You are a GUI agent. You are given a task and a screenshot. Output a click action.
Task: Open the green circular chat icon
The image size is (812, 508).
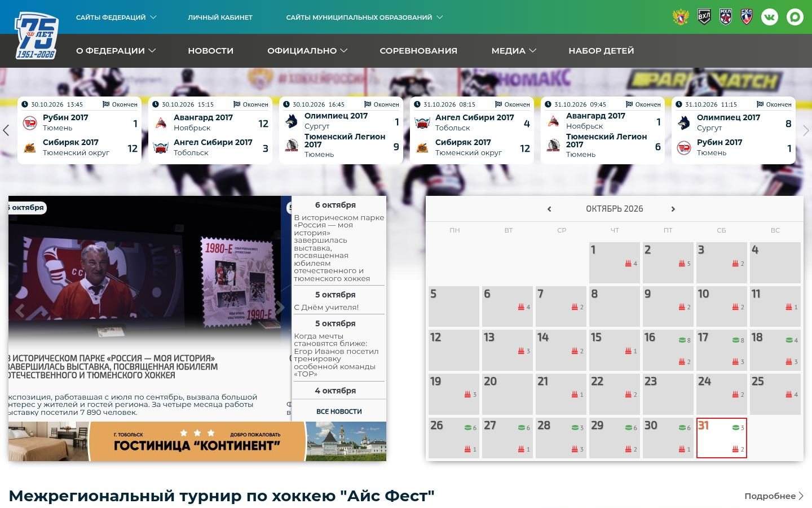[795, 17]
